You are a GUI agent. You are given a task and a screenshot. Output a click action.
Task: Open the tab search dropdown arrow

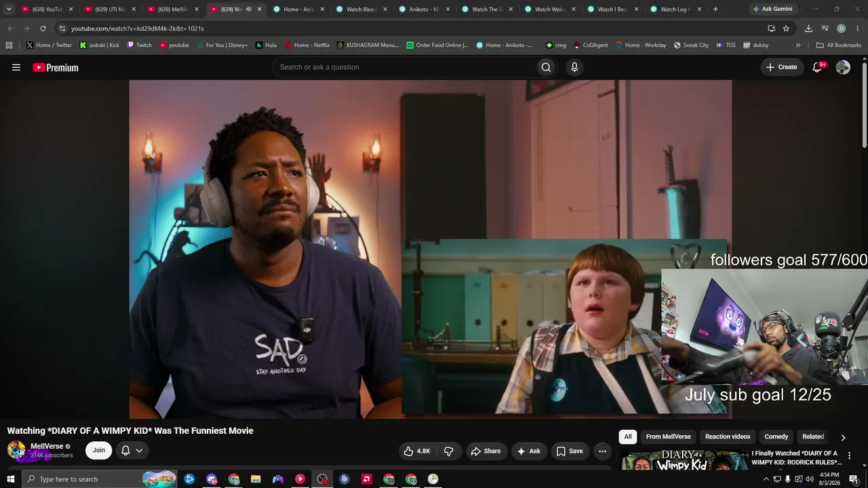[9, 9]
